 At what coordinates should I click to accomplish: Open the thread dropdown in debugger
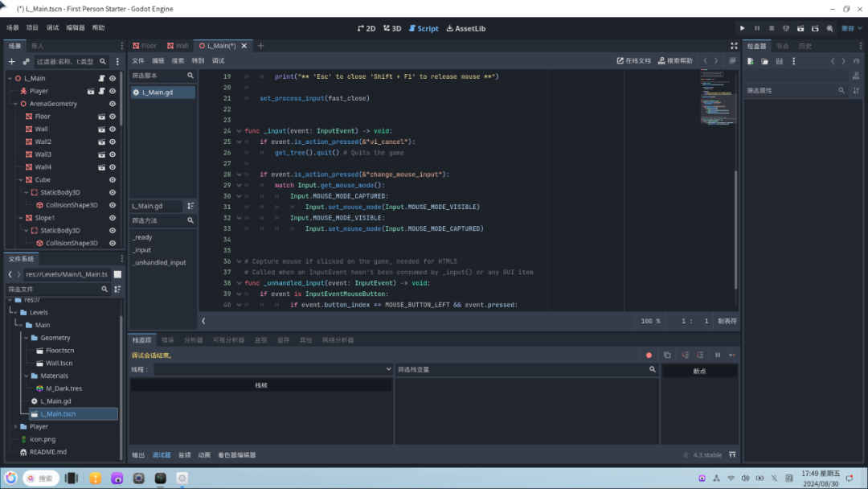click(x=272, y=369)
